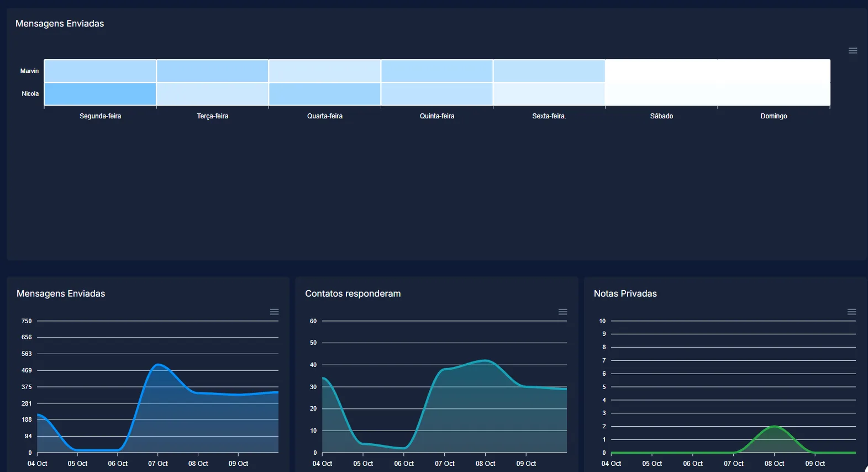868x472 pixels.
Task: Click the 50 value on Contatos responderam axis
Action: pyautogui.click(x=313, y=343)
